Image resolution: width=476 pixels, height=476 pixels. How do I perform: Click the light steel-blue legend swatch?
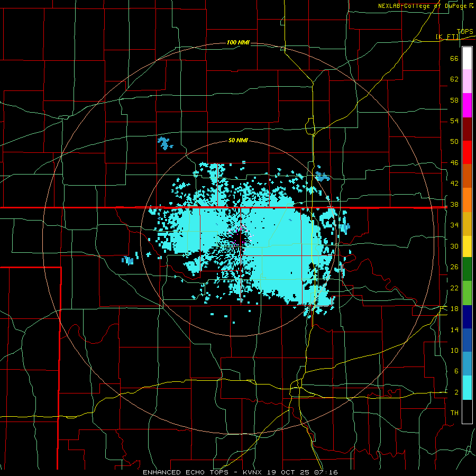point(467,364)
